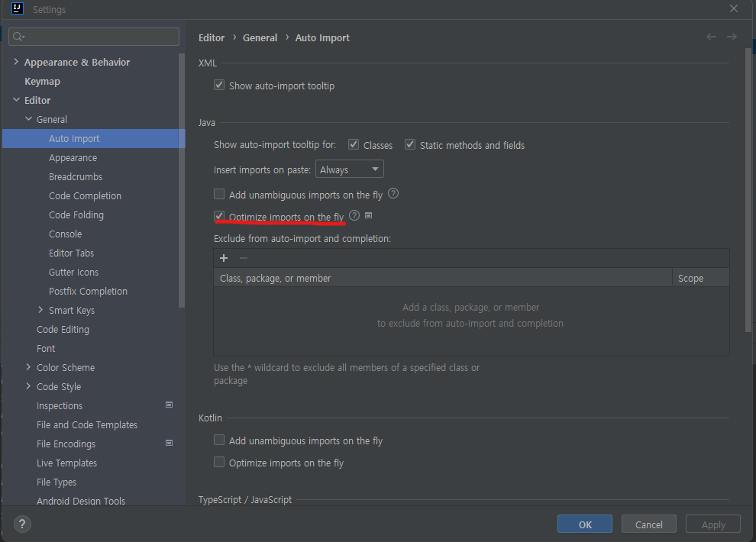
Task: Expand Appearance & Behavior tree node
Action: 16,62
